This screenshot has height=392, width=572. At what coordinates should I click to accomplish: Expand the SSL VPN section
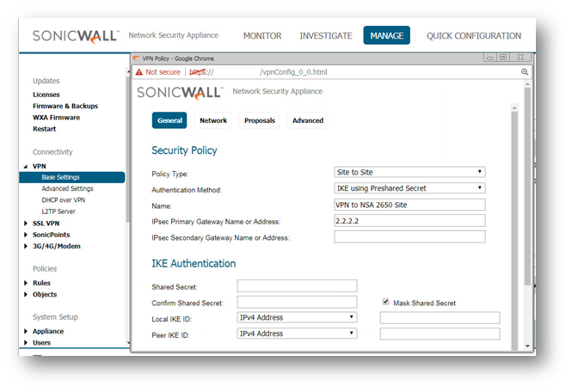pyautogui.click(x=26, y=224)
